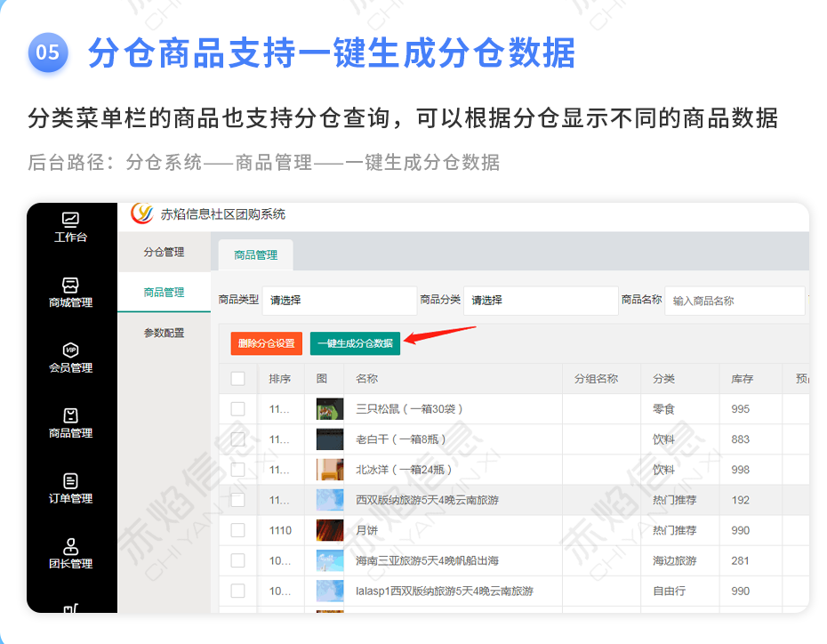Screen dimensions: 827x644
Task: Open the 团长管理 person icon
Action: click(x=70, y=545)
